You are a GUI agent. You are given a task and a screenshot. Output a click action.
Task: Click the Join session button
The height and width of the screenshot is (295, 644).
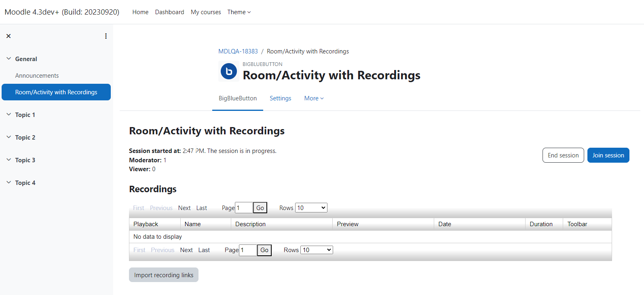pyautogui.click(x=608, y=155)
